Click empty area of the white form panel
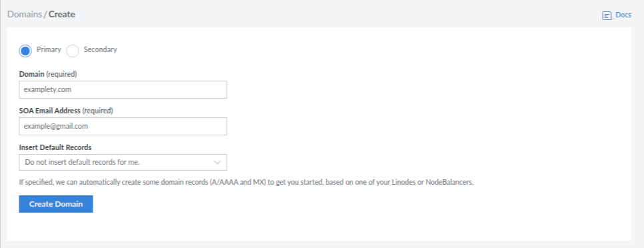Viewport: 644px width, 248px height. coord(411,103)
